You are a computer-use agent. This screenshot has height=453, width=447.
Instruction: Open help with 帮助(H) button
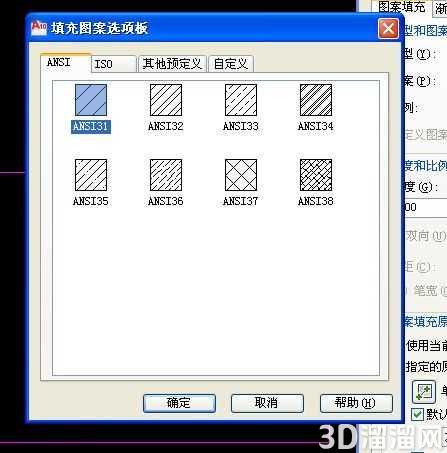pyautogui.click(x=356, y=403)
